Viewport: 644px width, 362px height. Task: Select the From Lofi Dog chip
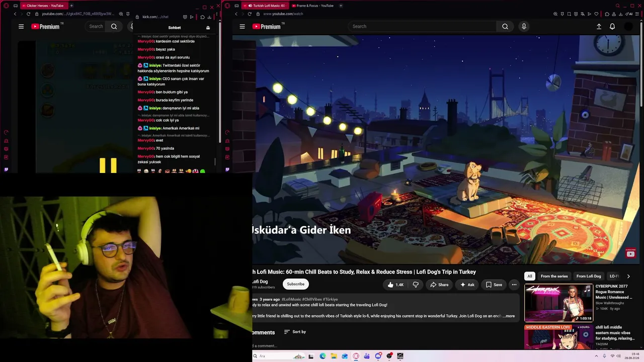(589, 276)
